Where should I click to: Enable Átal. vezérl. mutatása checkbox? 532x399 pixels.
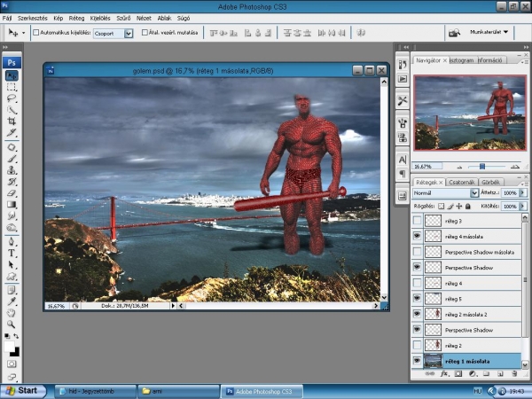click(145, 33)
